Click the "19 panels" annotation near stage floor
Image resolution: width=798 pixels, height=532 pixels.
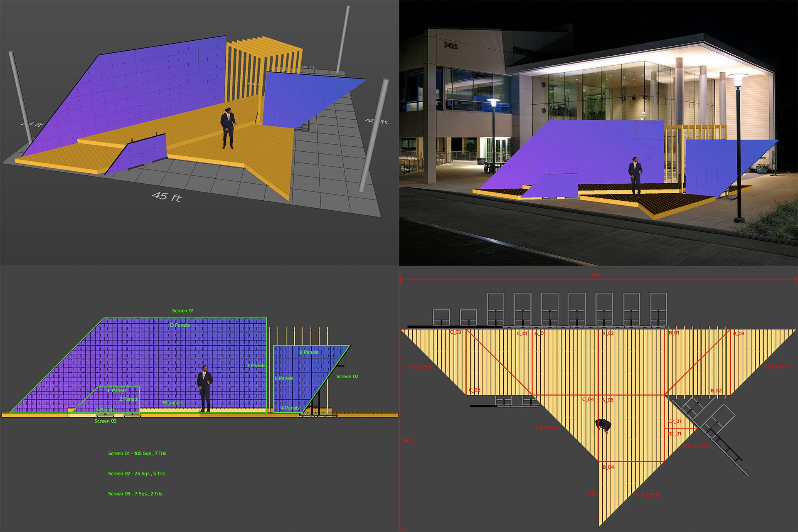[x=172, y=403]
